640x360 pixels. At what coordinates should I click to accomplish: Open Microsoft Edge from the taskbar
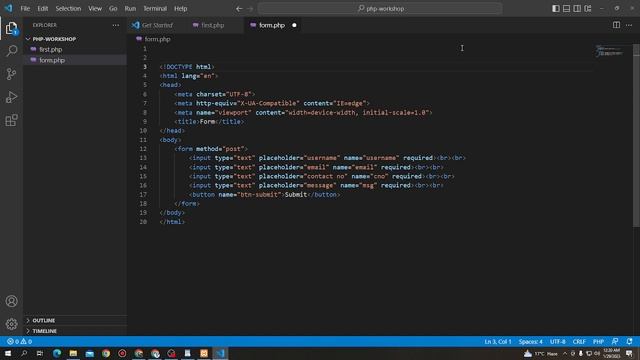click(57, 353)
